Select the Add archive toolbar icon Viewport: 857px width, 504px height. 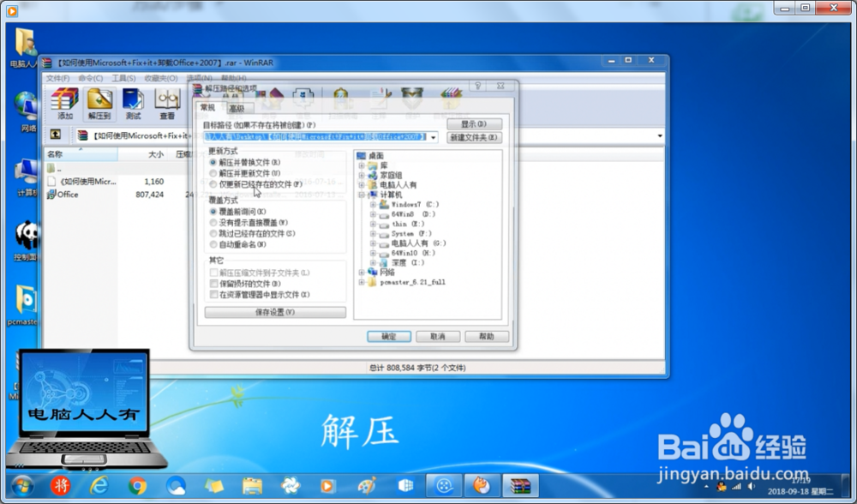click(x=64, y=102)
